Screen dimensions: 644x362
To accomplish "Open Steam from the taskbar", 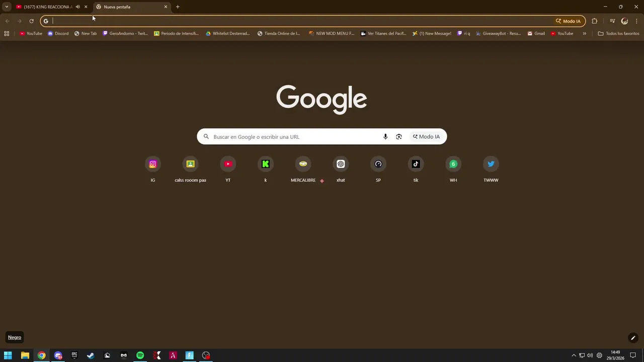I will 91,355.
